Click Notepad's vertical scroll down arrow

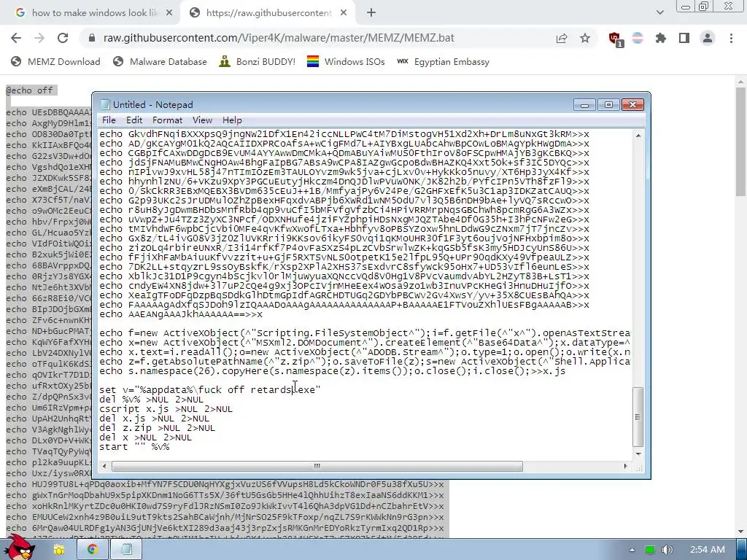638,454
